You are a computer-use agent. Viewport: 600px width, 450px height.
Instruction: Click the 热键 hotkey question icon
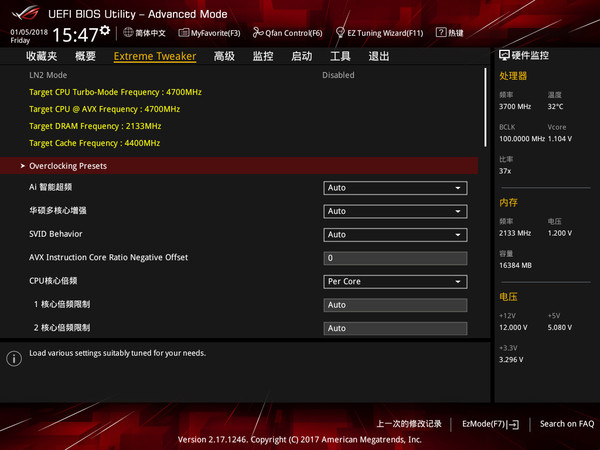point(440,33)
